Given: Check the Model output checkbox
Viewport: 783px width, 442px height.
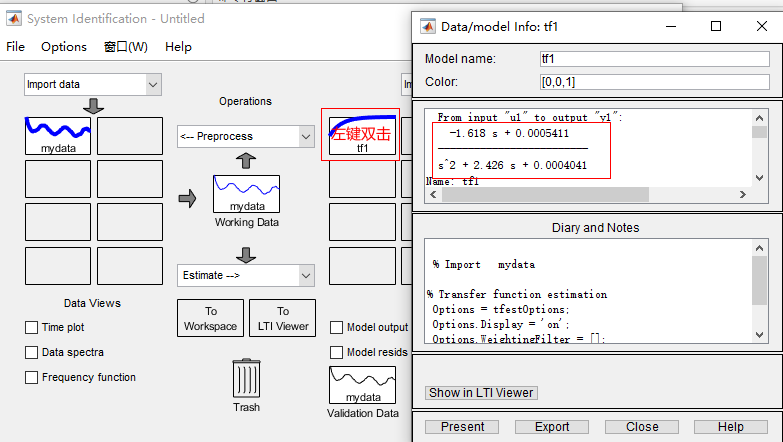Looking at the screenshot, I should pos(337,327).
